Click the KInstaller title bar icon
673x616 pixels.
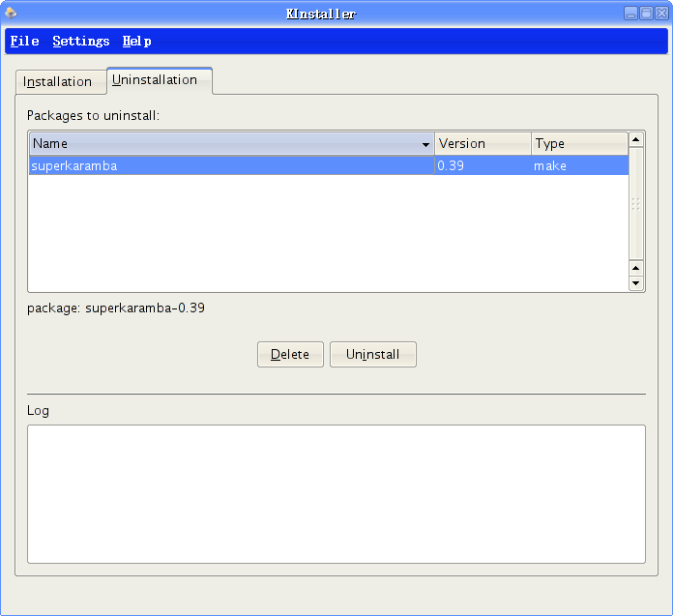pyautogui.click(x=11, y=14)
